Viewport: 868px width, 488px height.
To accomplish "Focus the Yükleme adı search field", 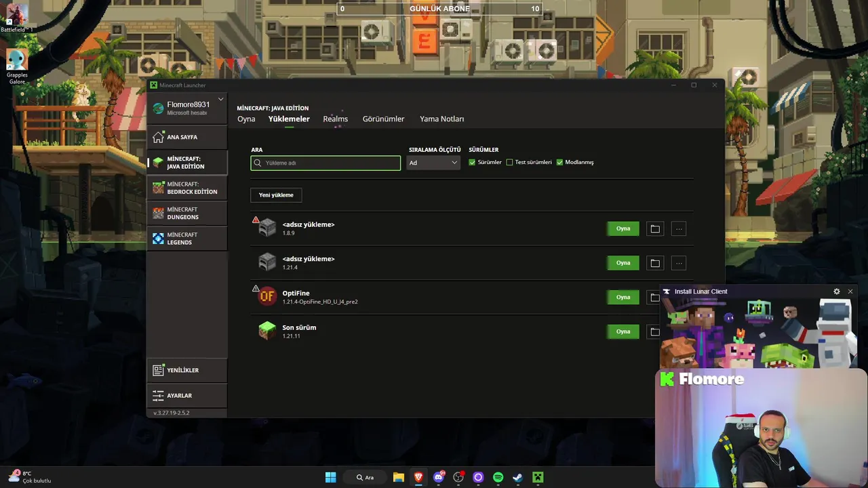I will 325,163.
